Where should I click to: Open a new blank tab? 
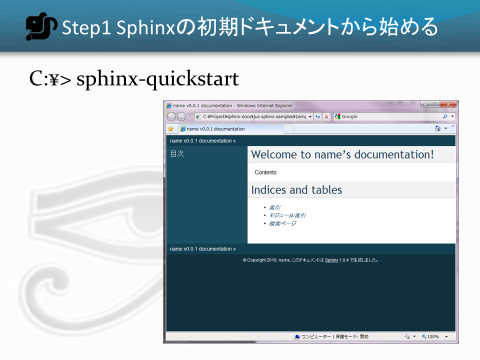click(289, 129)
